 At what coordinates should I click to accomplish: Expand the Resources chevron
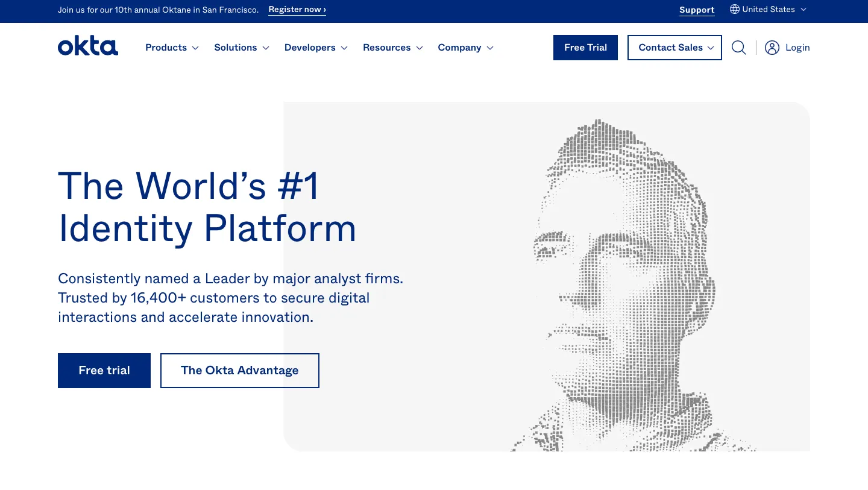coord(420,48)
